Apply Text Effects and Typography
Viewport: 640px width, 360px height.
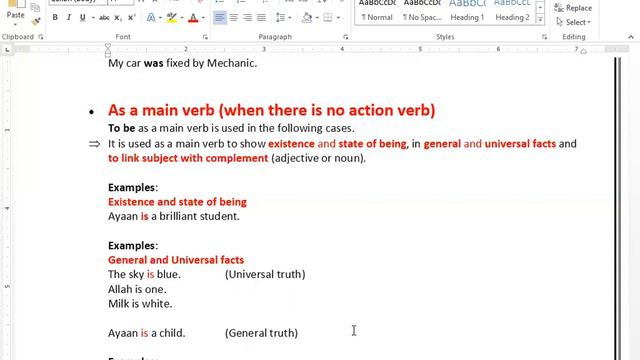pyautogui.click(x=151, y=18)
